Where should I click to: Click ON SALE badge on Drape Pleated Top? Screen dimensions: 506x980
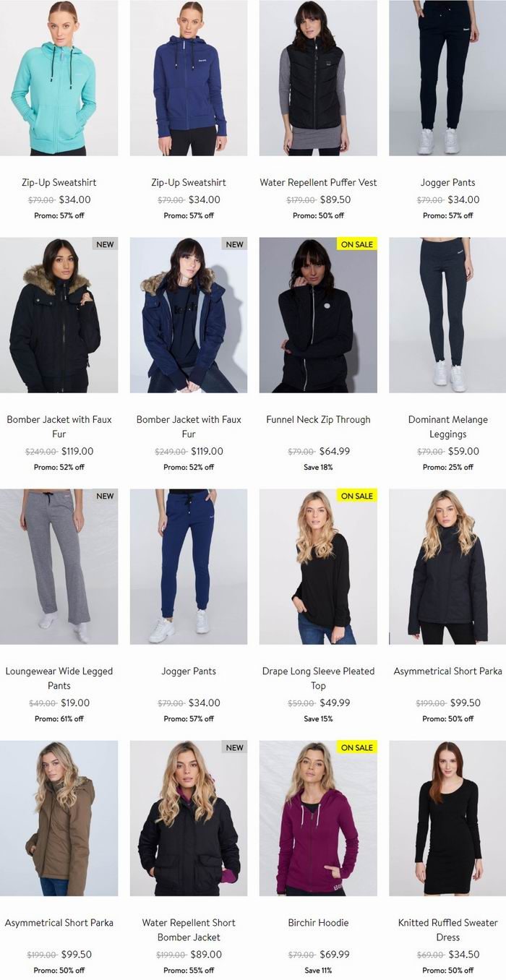357,496
